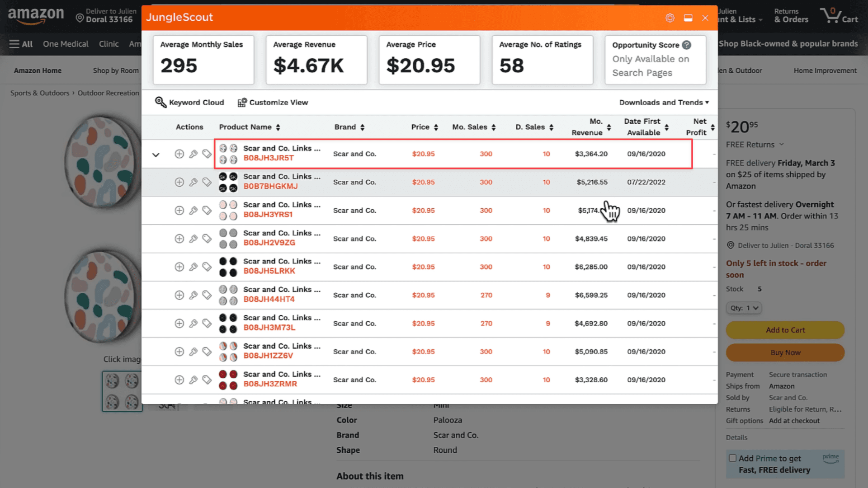Open Downloads and Trends dropdown
Screen dimensions: 868x488
point(664,102)
